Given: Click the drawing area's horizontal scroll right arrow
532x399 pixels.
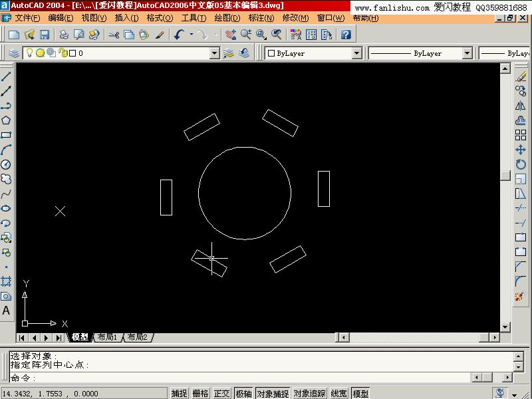Looking at the screenshot, I should click(494, 337).
